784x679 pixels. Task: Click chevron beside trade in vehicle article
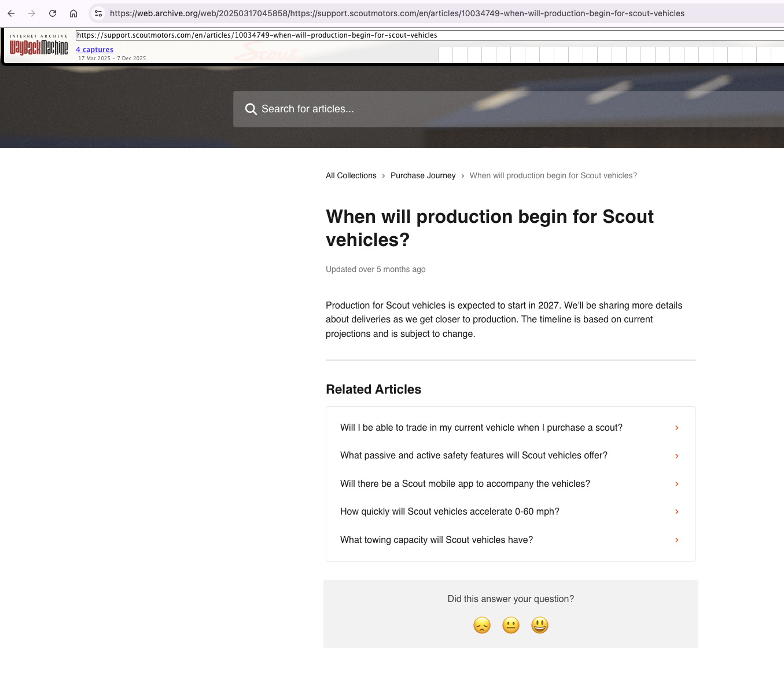(x=677, y=428)
